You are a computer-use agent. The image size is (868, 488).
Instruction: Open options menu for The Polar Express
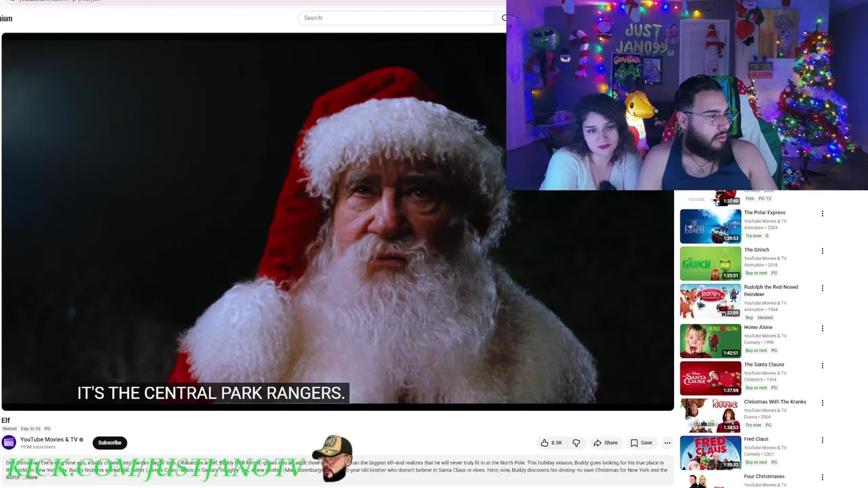coord(823,213)
